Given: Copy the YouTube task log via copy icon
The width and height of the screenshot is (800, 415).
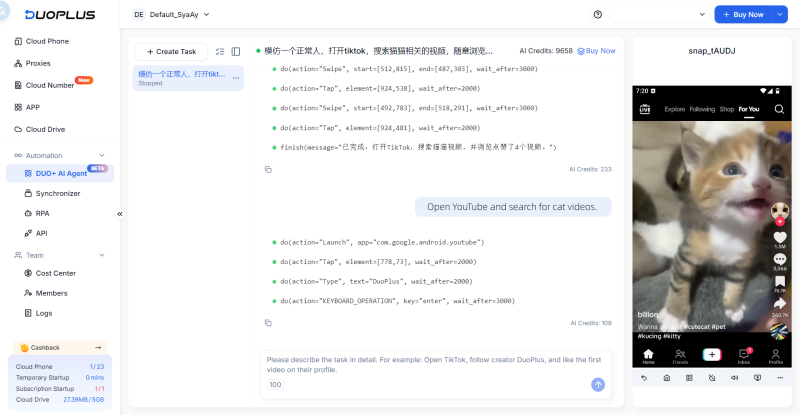Looking at the screenshot, I should 268,323.
